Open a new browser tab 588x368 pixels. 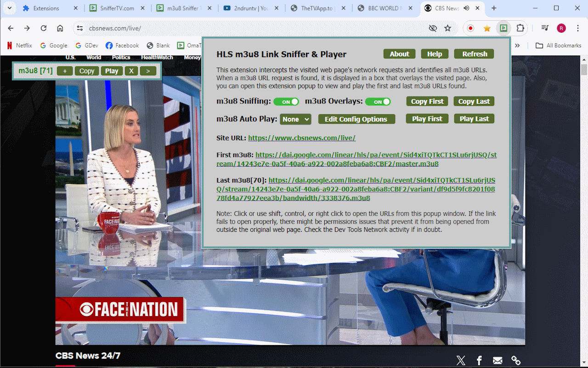pyautogui.click(x=494, y=8)
